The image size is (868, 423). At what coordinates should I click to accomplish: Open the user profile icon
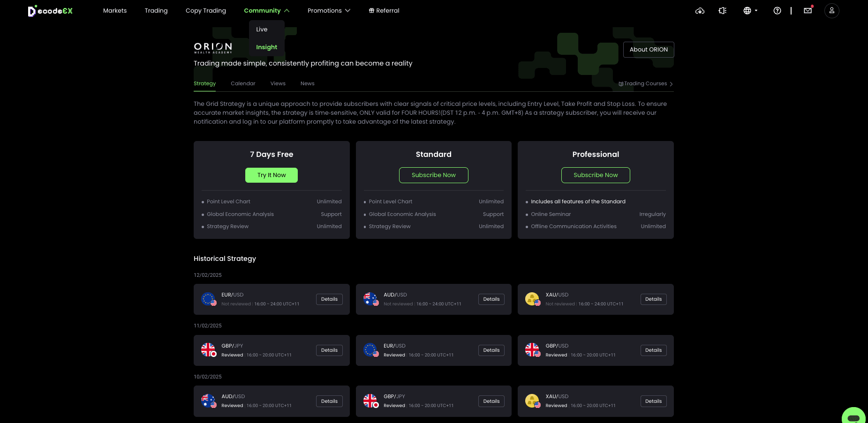832,11
